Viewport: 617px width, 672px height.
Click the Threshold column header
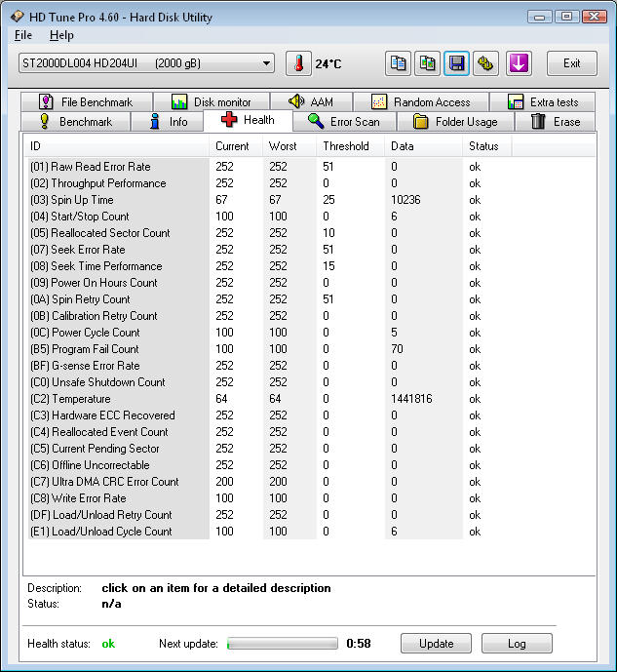(x=350, y=146)
